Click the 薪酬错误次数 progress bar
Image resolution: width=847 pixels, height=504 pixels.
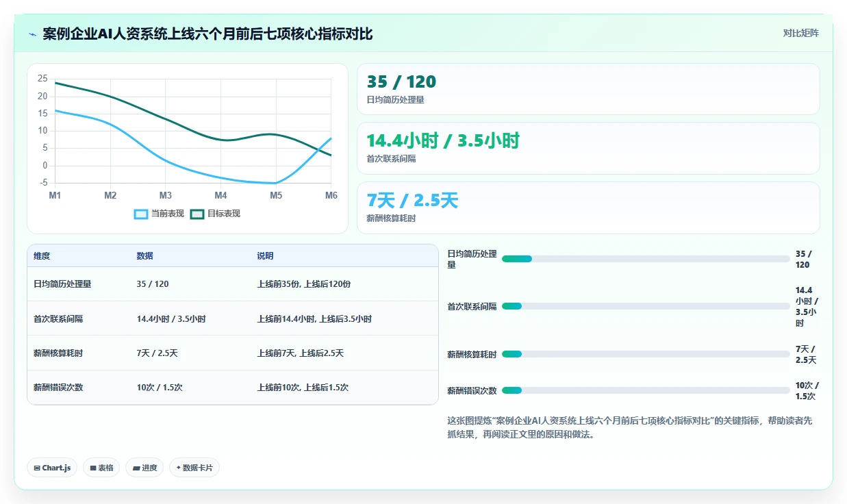(x=646, y=390)
